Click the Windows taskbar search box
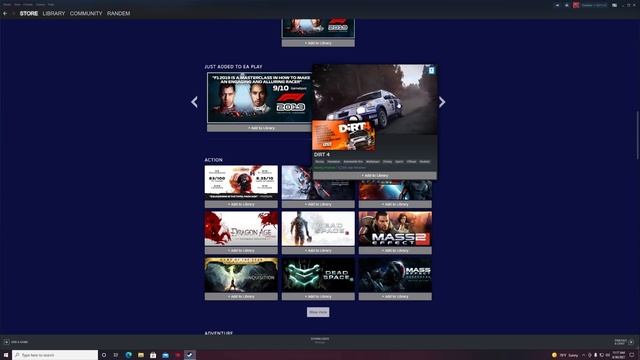640x360 pixels. (55, 355)
